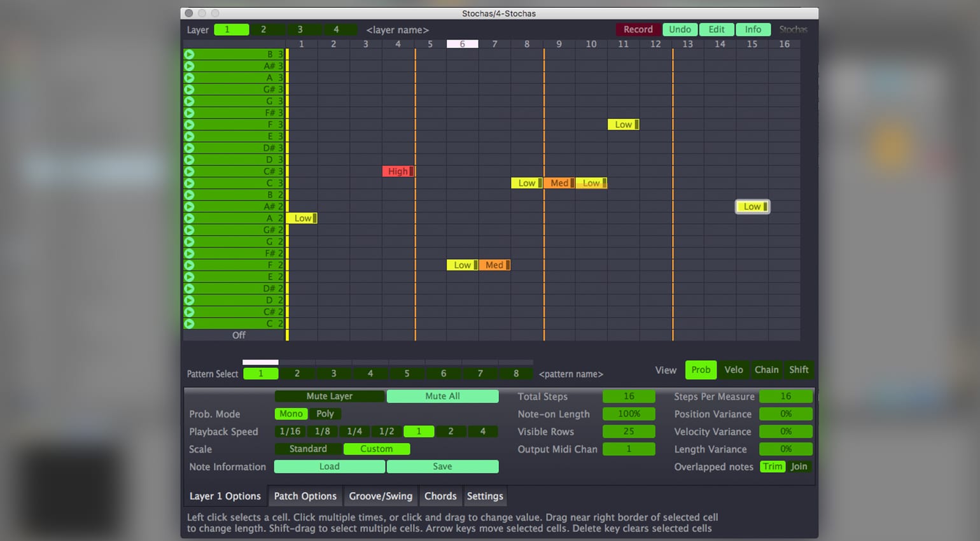This screenshot has height=541, width=980.
Task: Switch to the Patch Options tab
Action: click(x=305, y=496)
